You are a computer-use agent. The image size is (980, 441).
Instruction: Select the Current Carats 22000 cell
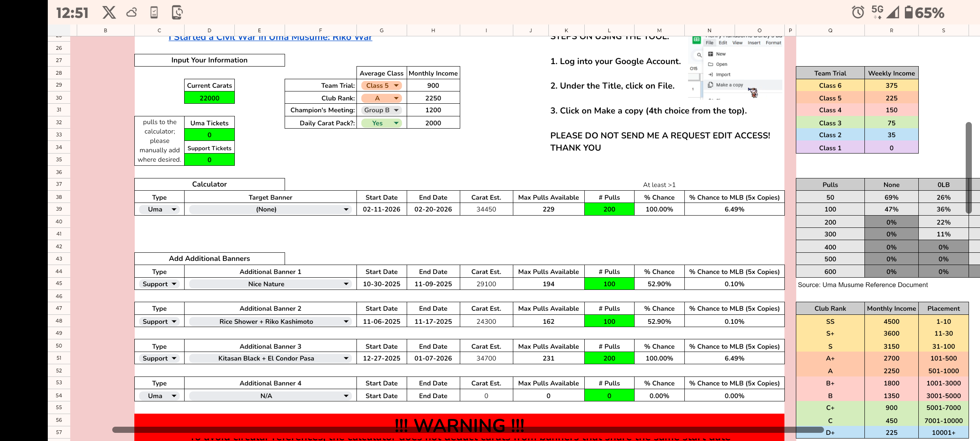click(x=209, y=98)
